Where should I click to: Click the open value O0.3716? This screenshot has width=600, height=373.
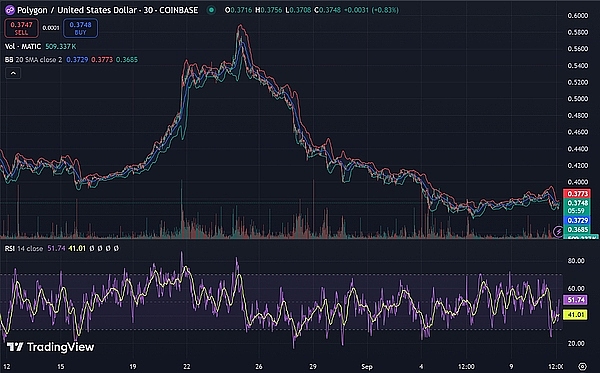point(238,10)
